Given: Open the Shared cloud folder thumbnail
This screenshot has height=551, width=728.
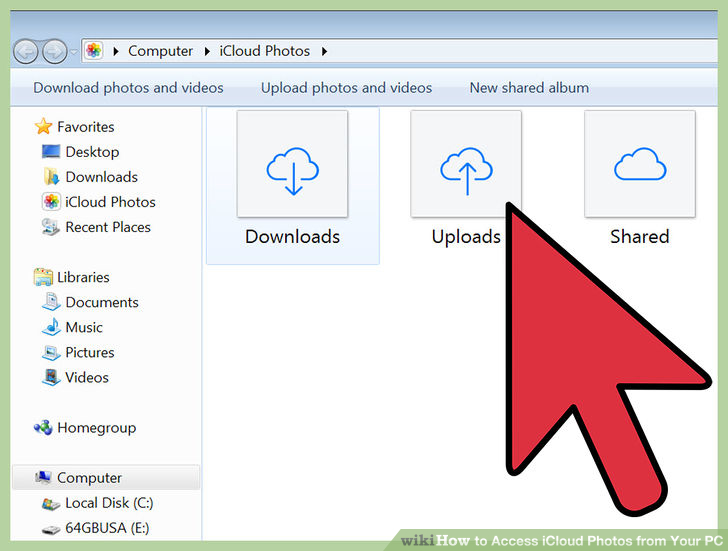Looking at the screenshot, I should 640,164.
